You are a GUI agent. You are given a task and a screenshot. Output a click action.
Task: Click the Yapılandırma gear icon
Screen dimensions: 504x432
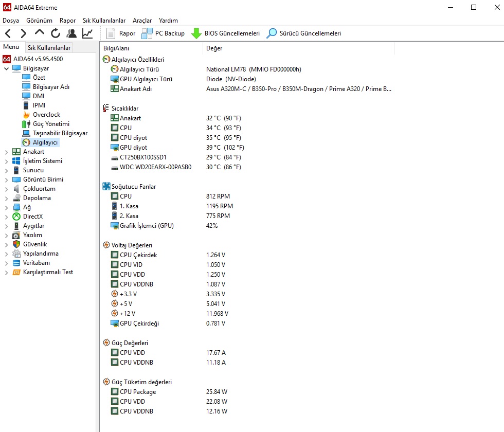pos(16,254)
